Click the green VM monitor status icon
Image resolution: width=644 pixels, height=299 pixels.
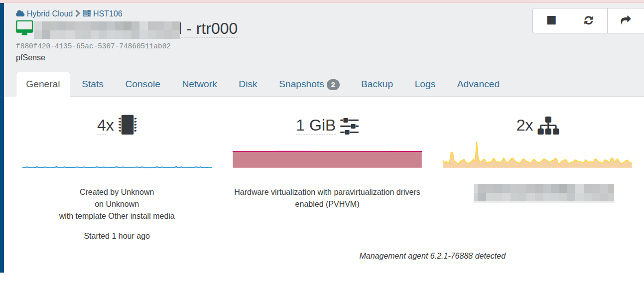[x=24, y=28]
